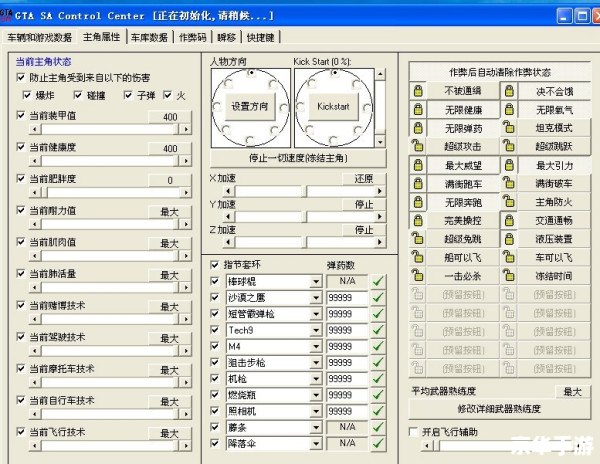This screenshot has height=464, width=600.
Task: Toggle the open lock icon beside 船可以飞
Action: [417, 257]
